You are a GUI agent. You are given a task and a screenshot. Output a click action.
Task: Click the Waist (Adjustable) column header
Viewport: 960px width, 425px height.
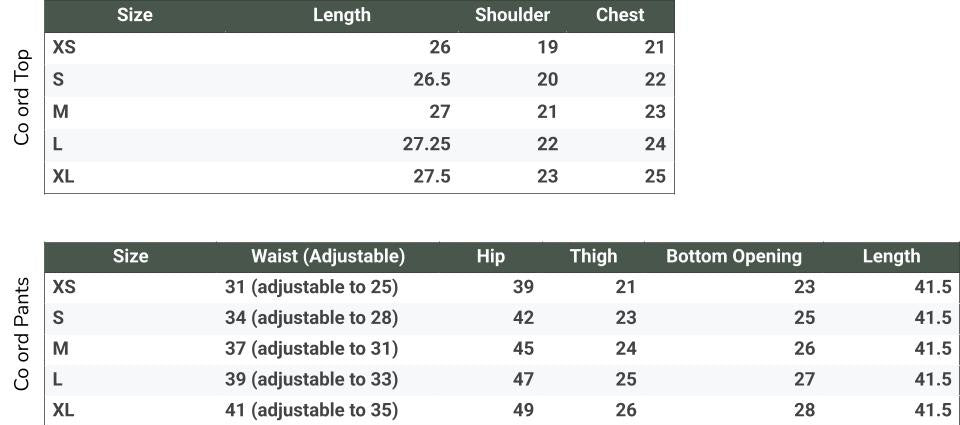(328, 256)
